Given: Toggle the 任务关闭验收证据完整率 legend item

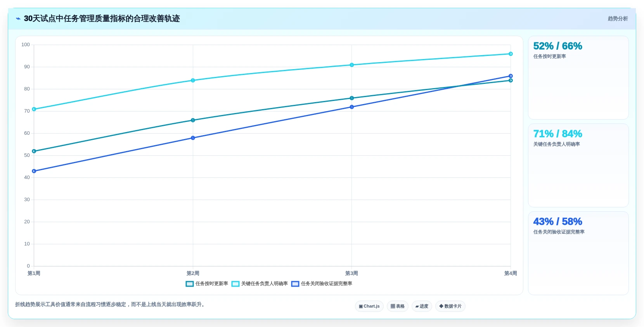Looking at the screenshot, I should pos(322,284).
